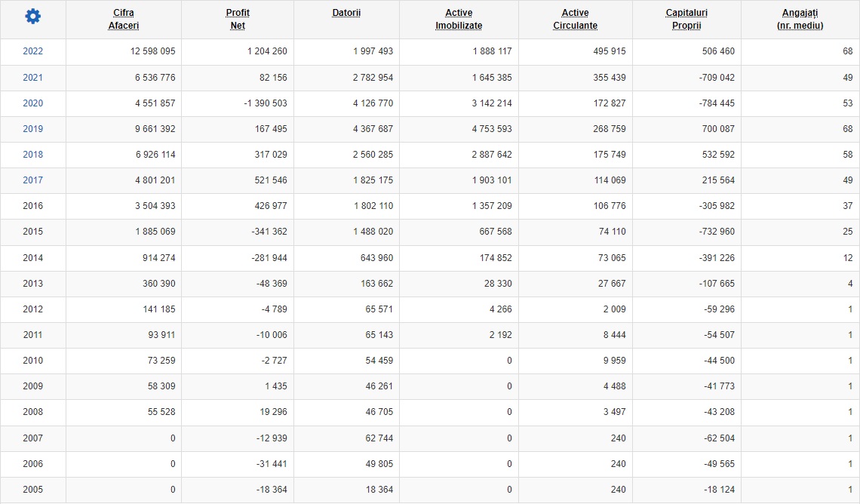Select equity value -107 665
Screen dimensions: 860x504
click(x=717, y=284)
